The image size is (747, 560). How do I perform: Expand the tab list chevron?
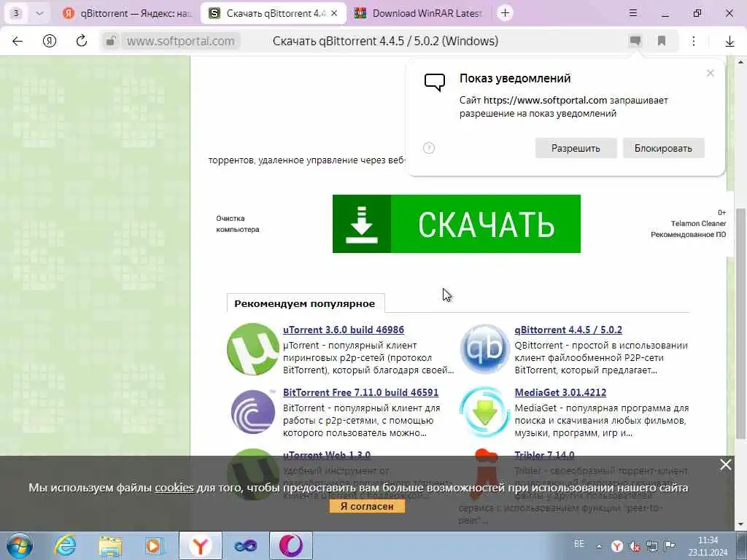(39, 13)
